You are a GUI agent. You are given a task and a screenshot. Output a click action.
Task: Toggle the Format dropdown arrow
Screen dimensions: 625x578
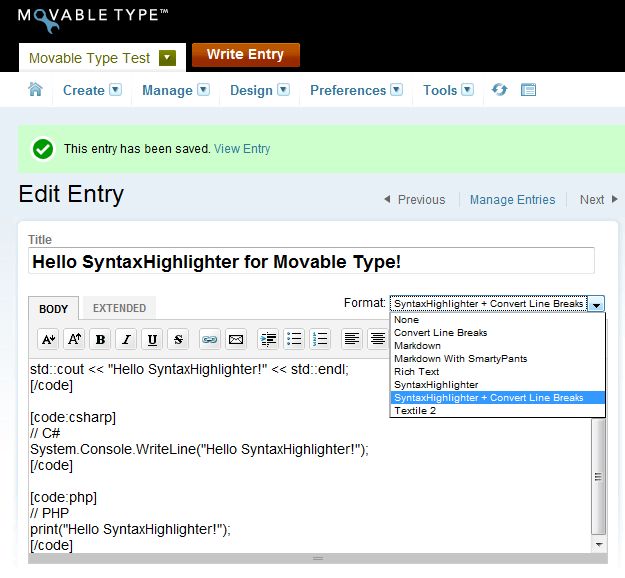click(x=596, y=304)
